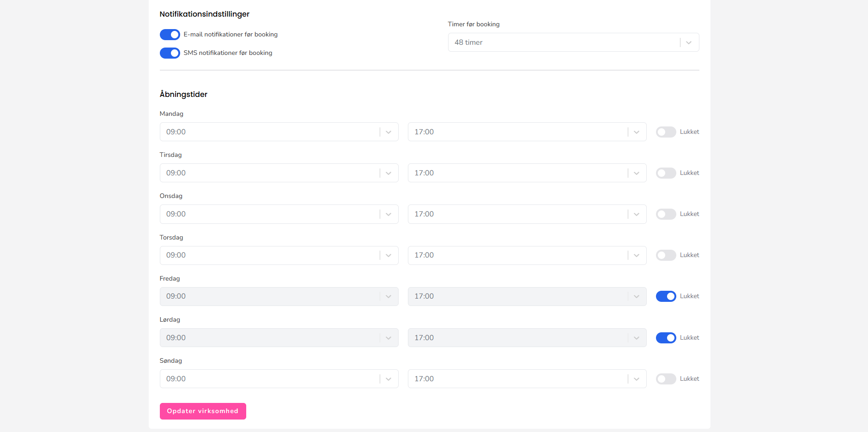The width and height of the screenshot is (868, 432).
Task: Click chevron on Tirsdag opening time 09:00
Action: click(388, 173)
